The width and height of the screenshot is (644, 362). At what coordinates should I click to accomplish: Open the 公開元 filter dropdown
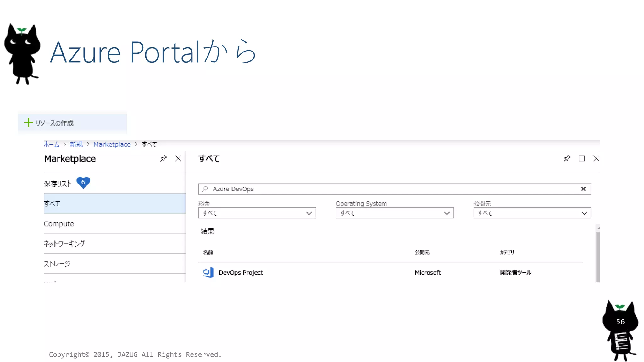point(532,213)
